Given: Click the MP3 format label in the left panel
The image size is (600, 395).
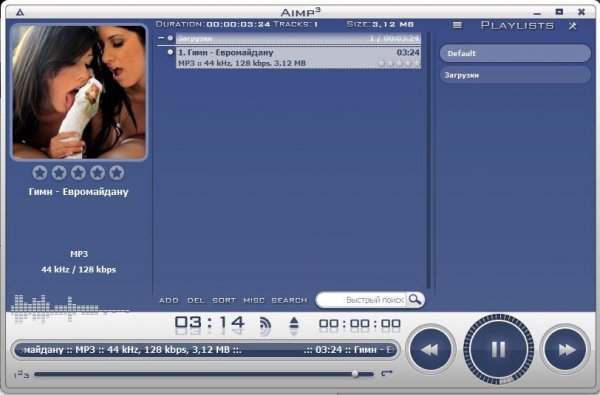Looking at the screenshot, I should [x=79, y=254].
